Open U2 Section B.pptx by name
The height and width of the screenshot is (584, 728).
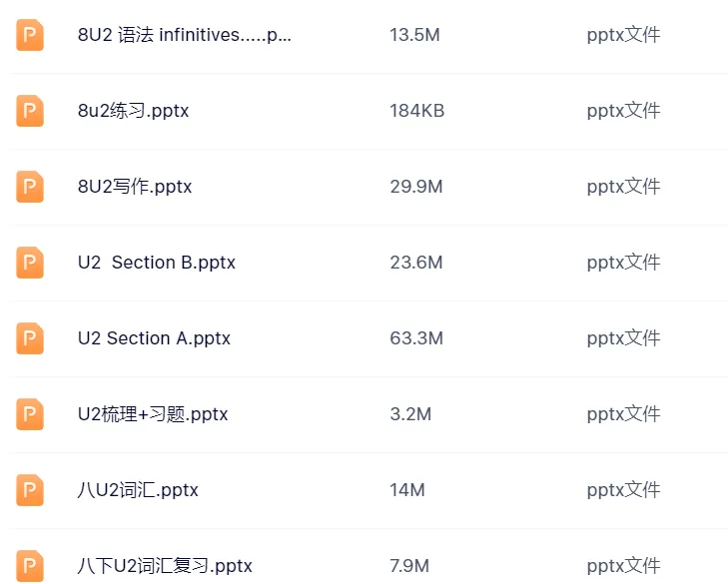[x=157, y=263]
